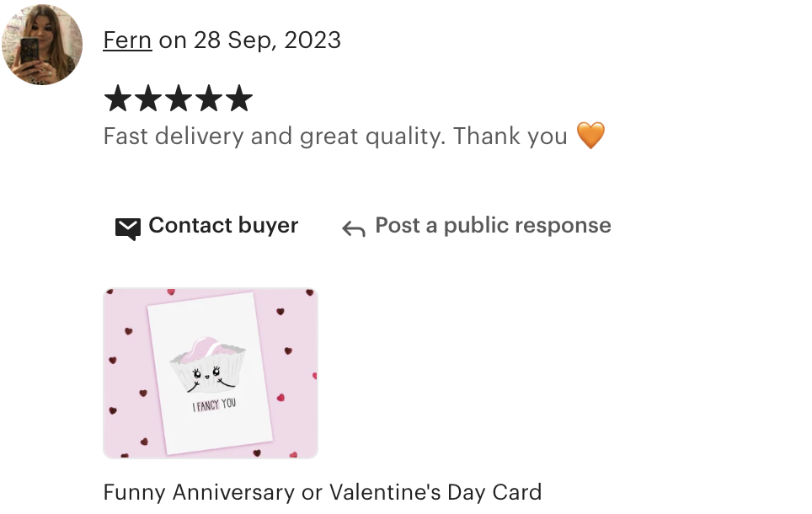Click the word 'on' before the review date

[173, 41]
